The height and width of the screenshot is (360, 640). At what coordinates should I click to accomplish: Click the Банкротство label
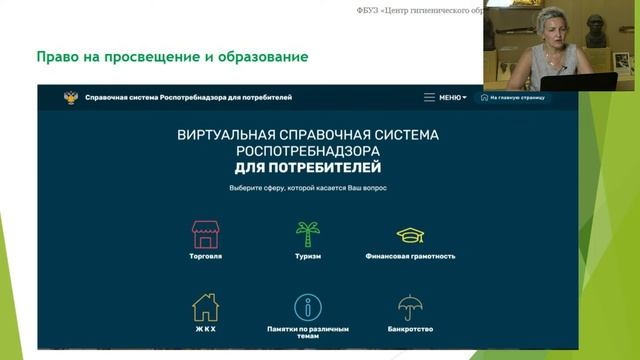pyautogui.click(x=410, y=329)
